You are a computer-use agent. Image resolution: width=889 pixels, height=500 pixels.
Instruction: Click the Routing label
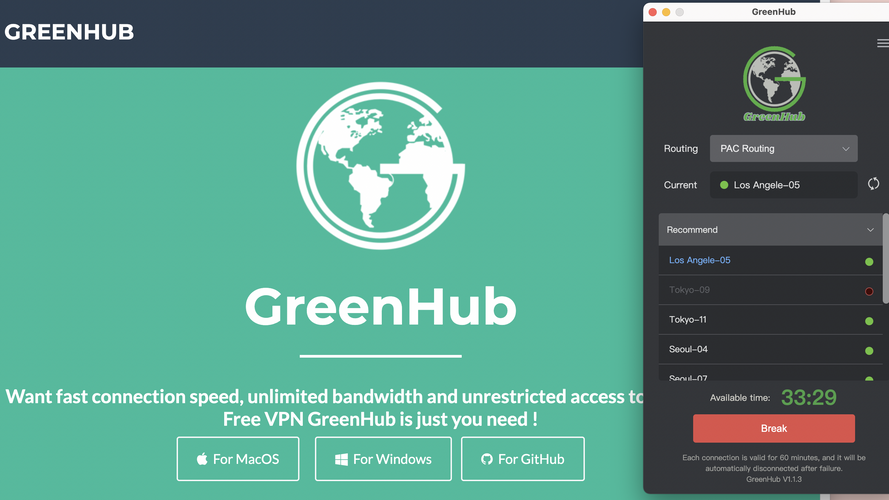(681, 149)
